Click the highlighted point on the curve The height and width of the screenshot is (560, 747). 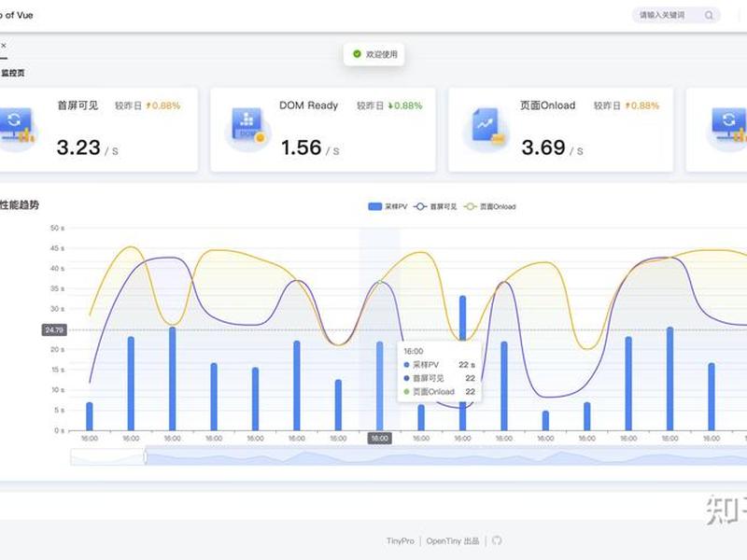tap(380, 283)
